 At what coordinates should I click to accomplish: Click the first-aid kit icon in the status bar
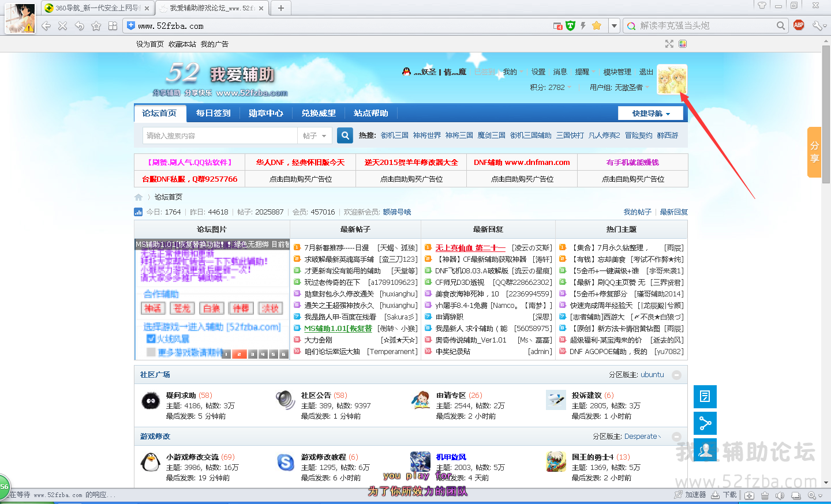(x=749, y=495)
